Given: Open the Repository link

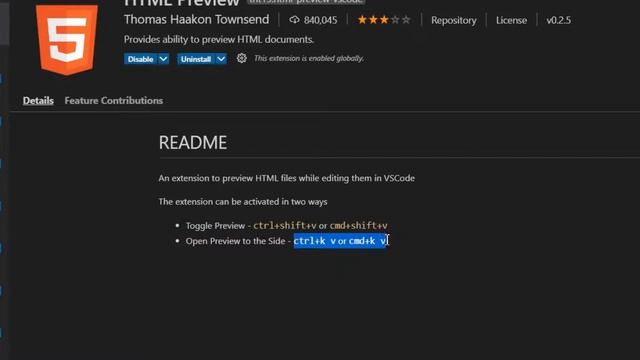Looking at the screenshot, I should coord(453,20).
